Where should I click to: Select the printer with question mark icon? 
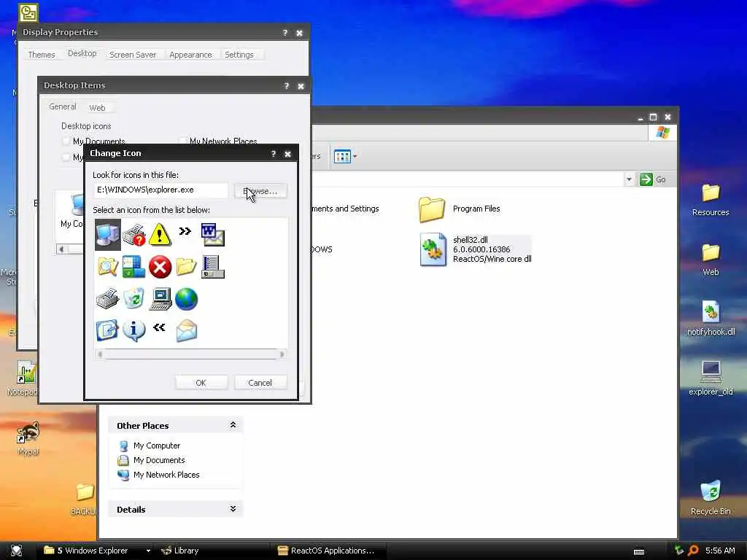tap(134, 234)
